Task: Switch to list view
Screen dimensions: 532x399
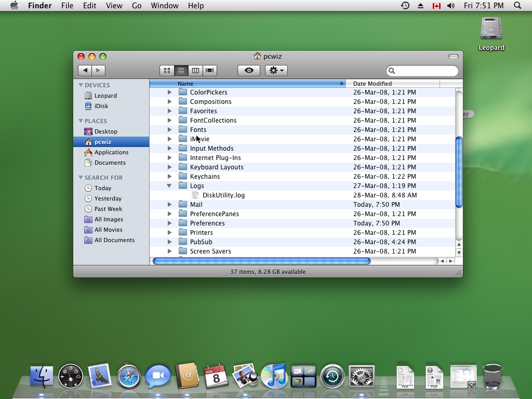Action: click(181, 71)
